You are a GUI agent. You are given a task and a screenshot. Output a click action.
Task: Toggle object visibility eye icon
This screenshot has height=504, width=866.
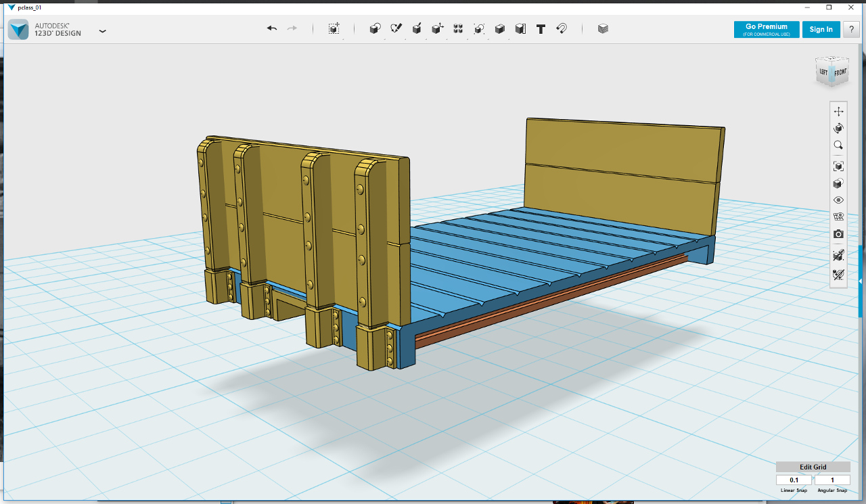pyautogui.click(x=838, y=200)
